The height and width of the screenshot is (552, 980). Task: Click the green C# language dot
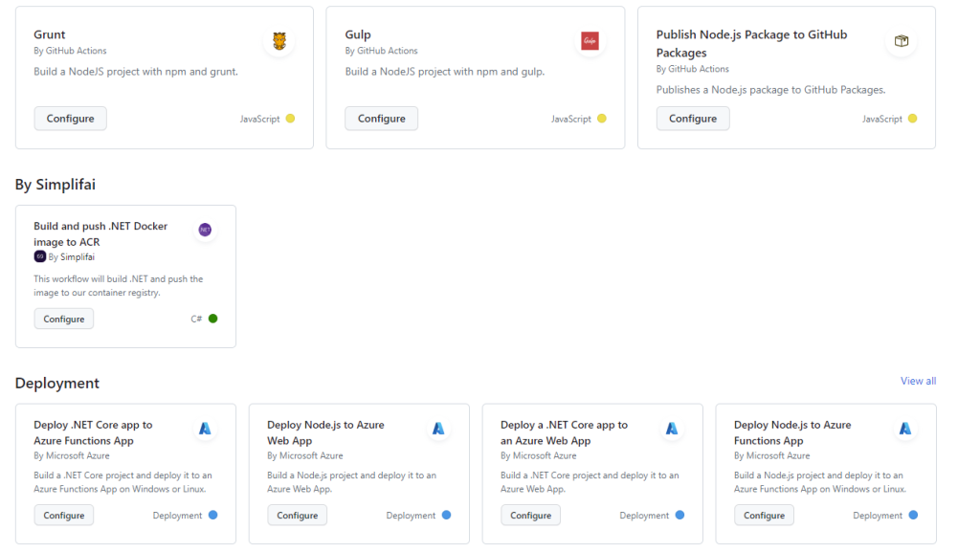[213, 319]
